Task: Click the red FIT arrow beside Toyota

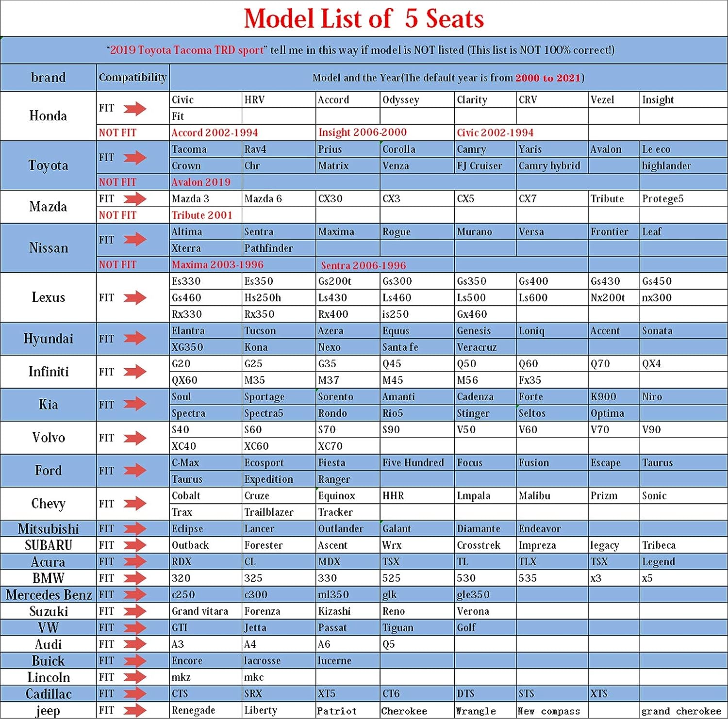Action: [134, 158]
